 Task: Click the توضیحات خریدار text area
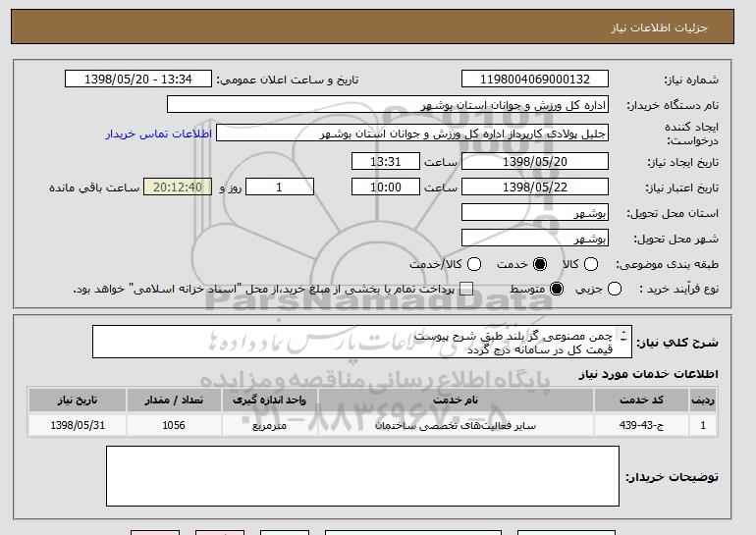tap(362, 476)
